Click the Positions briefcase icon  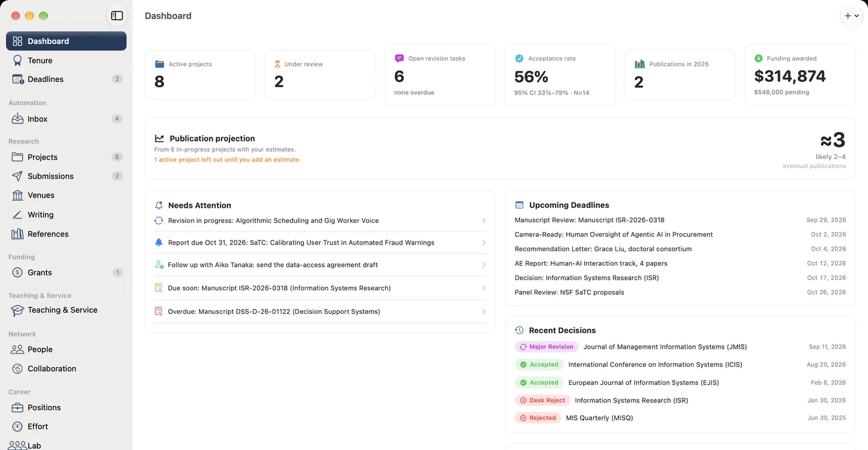[17, 407]
